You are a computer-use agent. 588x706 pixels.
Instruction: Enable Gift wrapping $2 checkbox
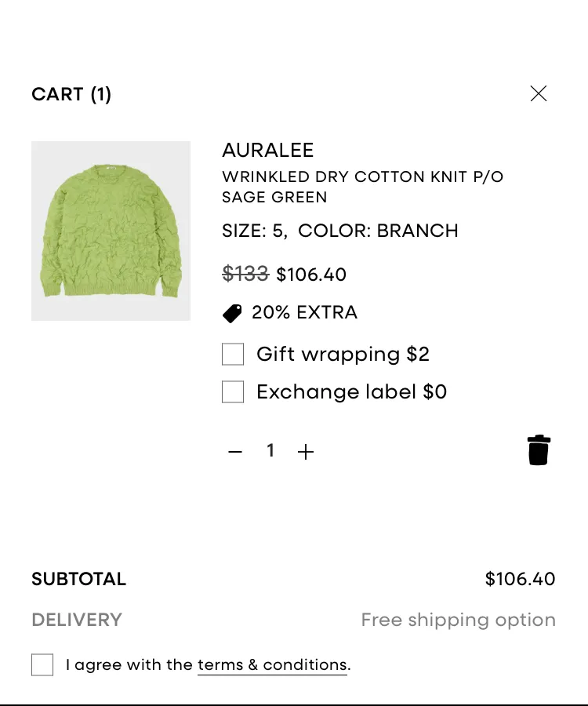click(233, 354)
